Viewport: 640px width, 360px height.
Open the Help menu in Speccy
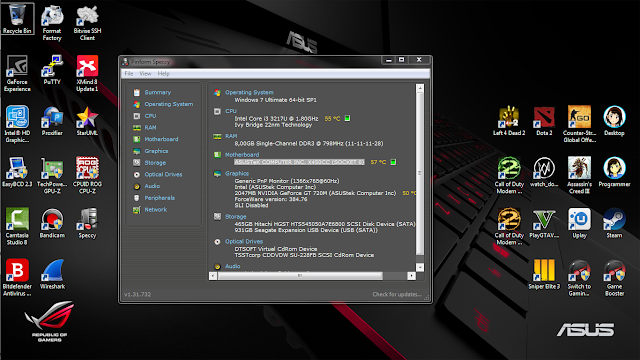click(x=163, y=73)
